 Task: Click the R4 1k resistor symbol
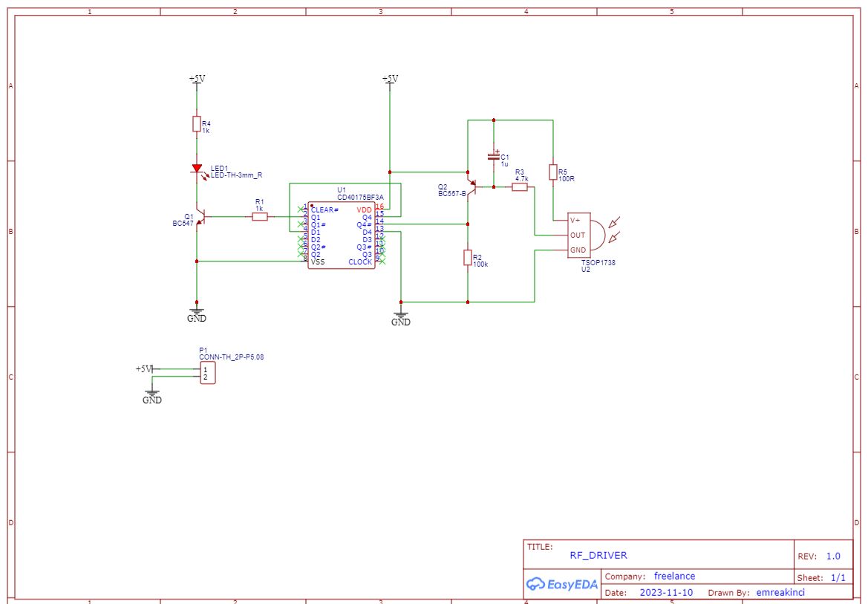click(196, 124)
